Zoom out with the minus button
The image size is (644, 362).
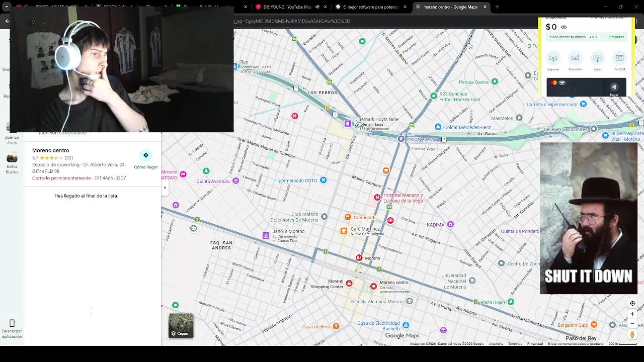(x=632, y=323)
